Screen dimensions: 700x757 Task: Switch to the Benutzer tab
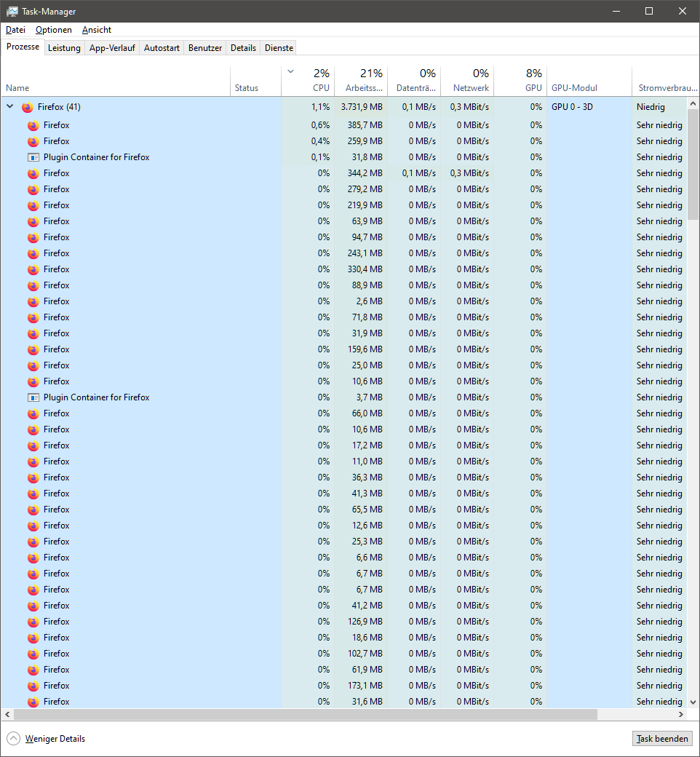[x=205, y=48]
